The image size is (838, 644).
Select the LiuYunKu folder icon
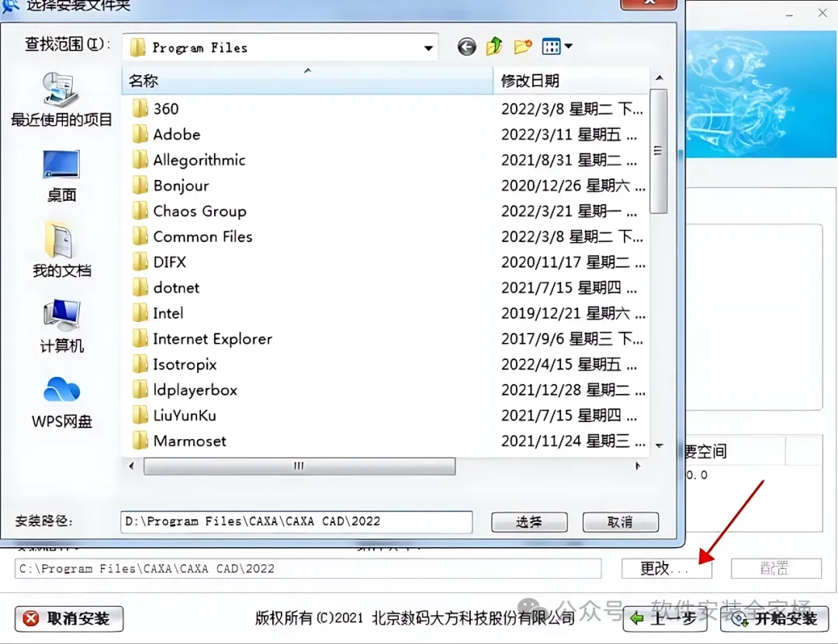[140, 415]
